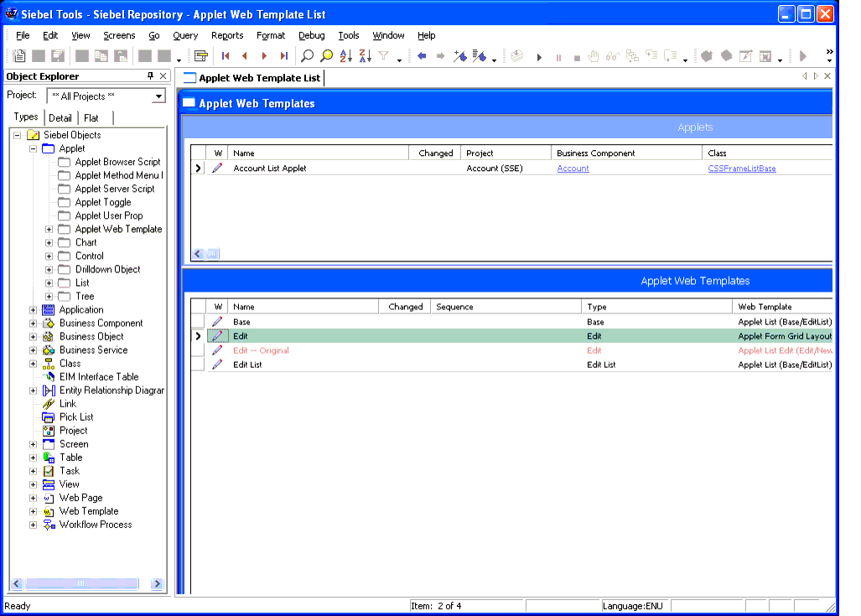Image resolution: width=861 pixels, height=616 pixels.
Task: Click the Execute Query yellow magnifier icon
Action: point(327,56)
